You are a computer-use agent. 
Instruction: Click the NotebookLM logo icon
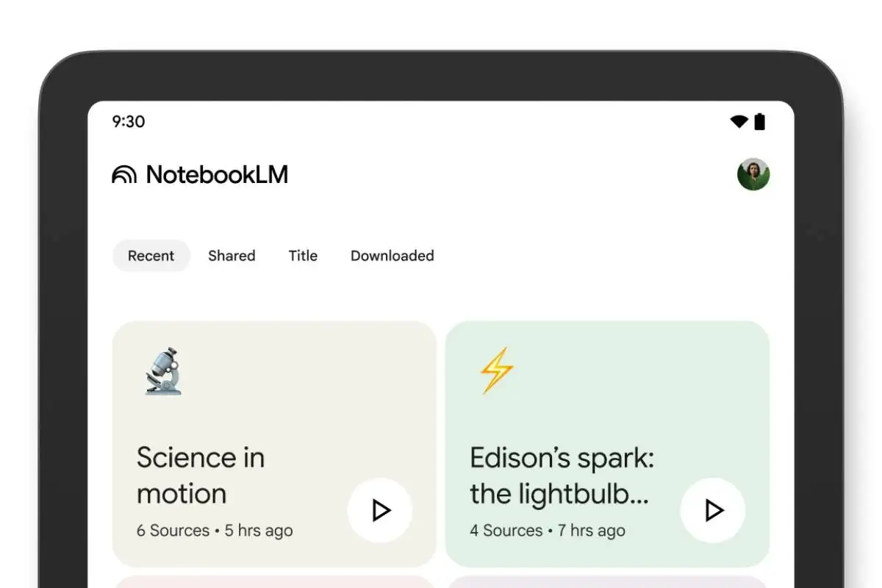[124, 175]
